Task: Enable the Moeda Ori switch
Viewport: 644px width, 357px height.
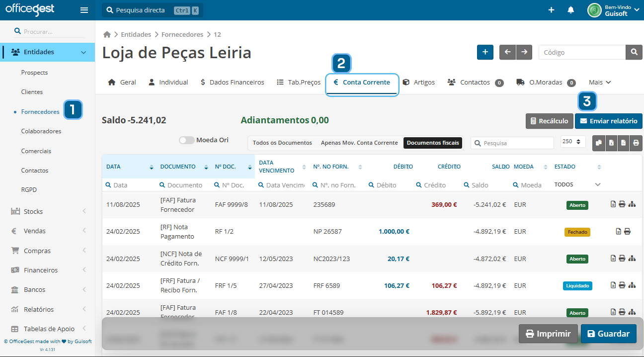Action: [187, 140]
